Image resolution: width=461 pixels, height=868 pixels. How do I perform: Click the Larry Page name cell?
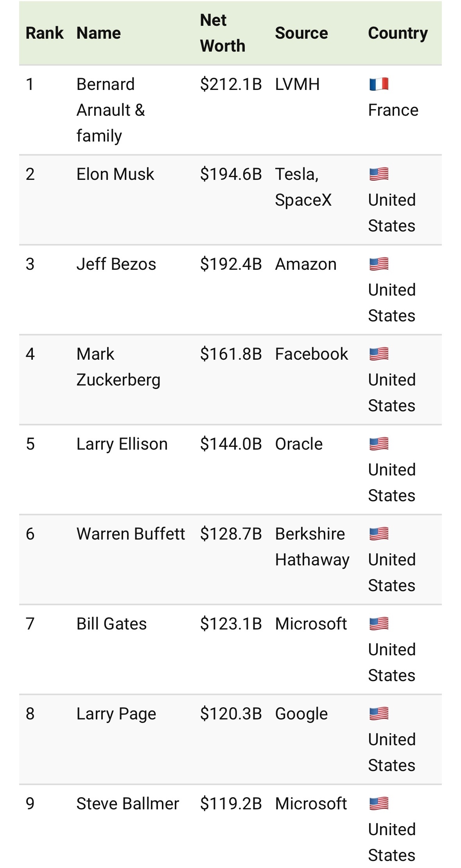pos(116,714)
